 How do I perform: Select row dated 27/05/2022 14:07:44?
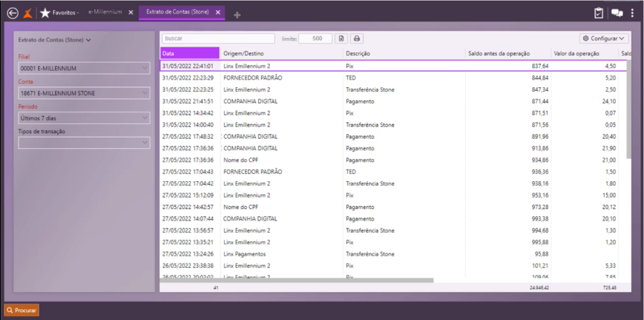click(393, 218)
